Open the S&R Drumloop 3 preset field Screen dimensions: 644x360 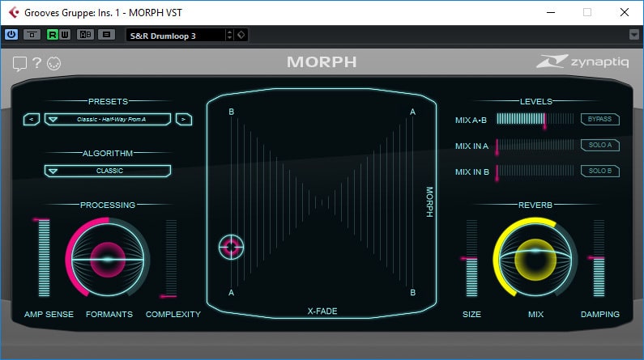click(x=176, y=36)
